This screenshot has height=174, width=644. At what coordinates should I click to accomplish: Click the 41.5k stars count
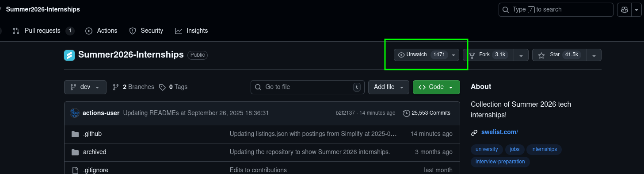572,55
